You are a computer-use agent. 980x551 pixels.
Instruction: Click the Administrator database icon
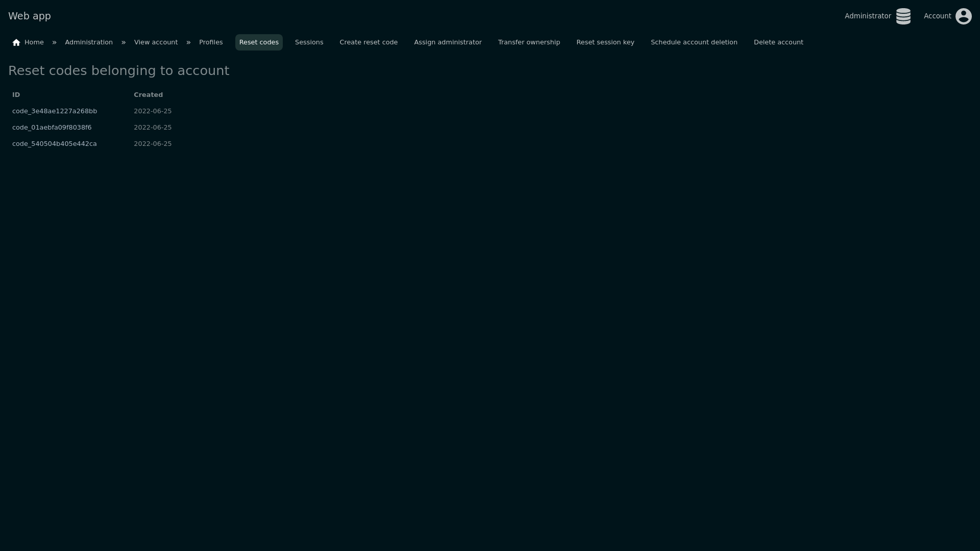(903, 16)
